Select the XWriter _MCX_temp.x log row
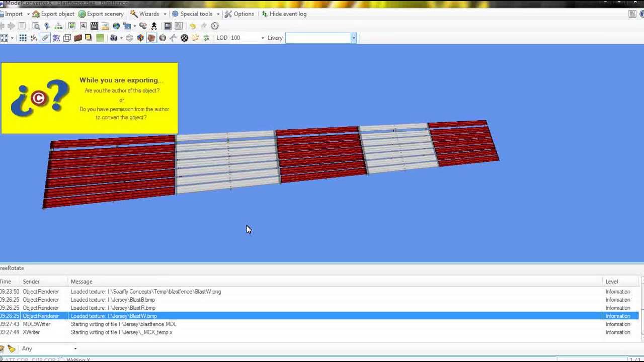644x362 pixels. click(x=319, y=332)
